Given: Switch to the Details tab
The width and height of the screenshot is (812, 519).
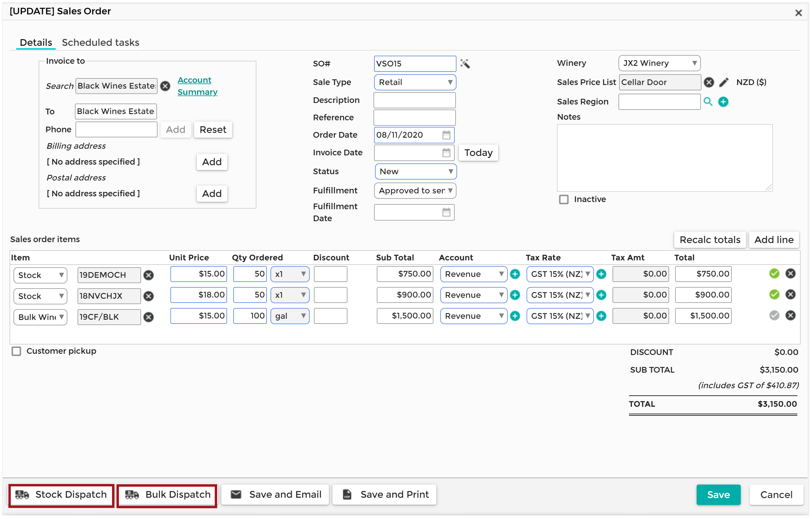Looking at the screenshot, I should click(x=36, y=43).
